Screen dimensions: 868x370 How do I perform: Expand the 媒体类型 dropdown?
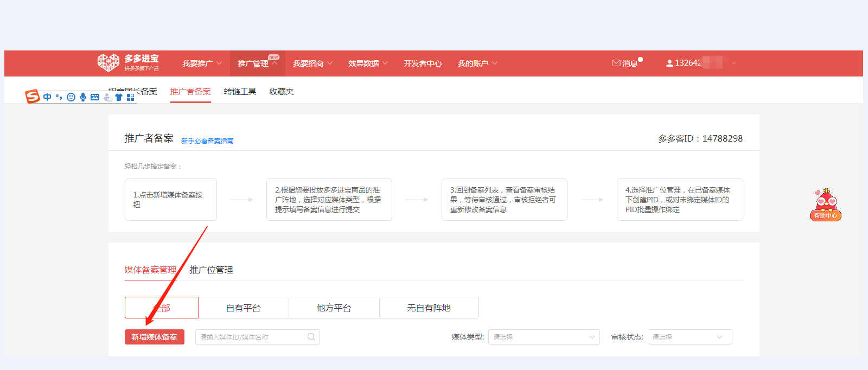coord(544,337)
